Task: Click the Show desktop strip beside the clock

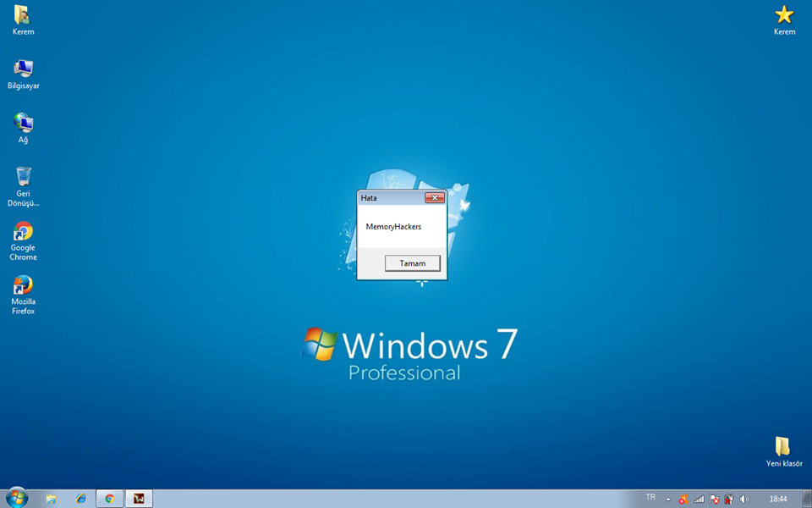Action: click(x=807, y=499)
